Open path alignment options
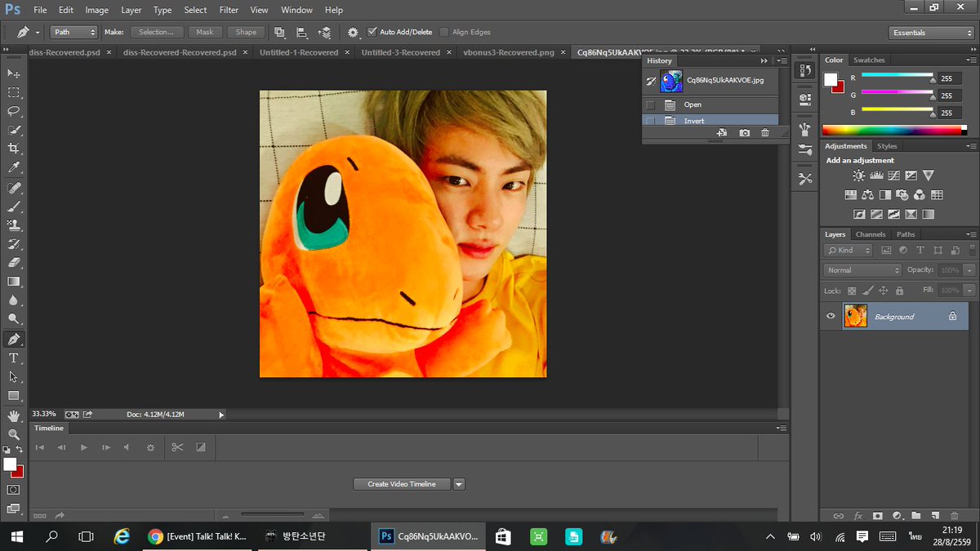The width and height of the screenshot is (980, 551). coord(302,33)
